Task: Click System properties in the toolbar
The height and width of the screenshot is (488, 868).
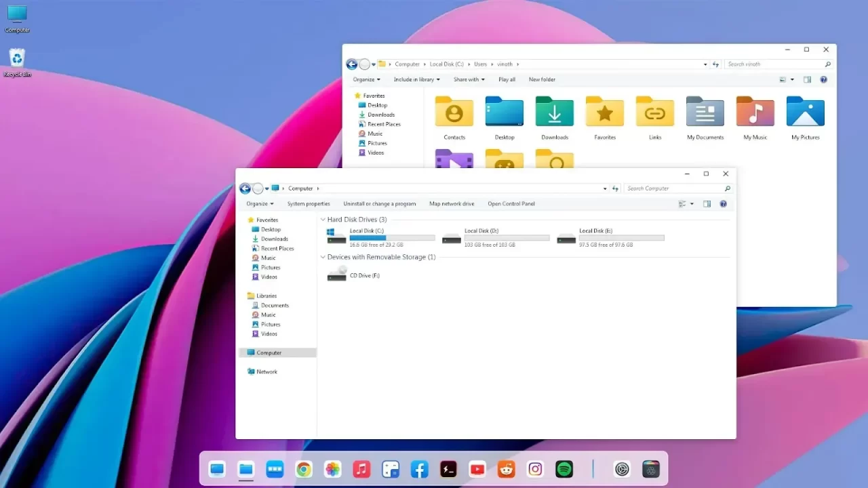Action: tap(309, 204)
